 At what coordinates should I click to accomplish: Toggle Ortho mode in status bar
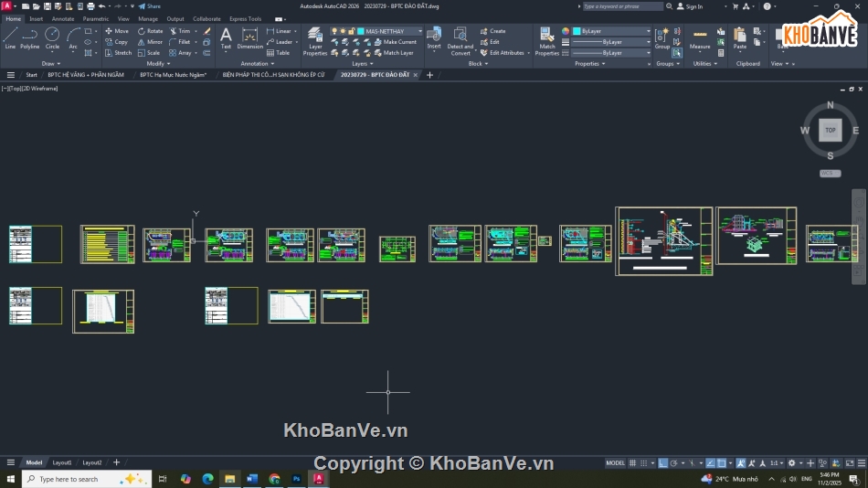[663, 463]
